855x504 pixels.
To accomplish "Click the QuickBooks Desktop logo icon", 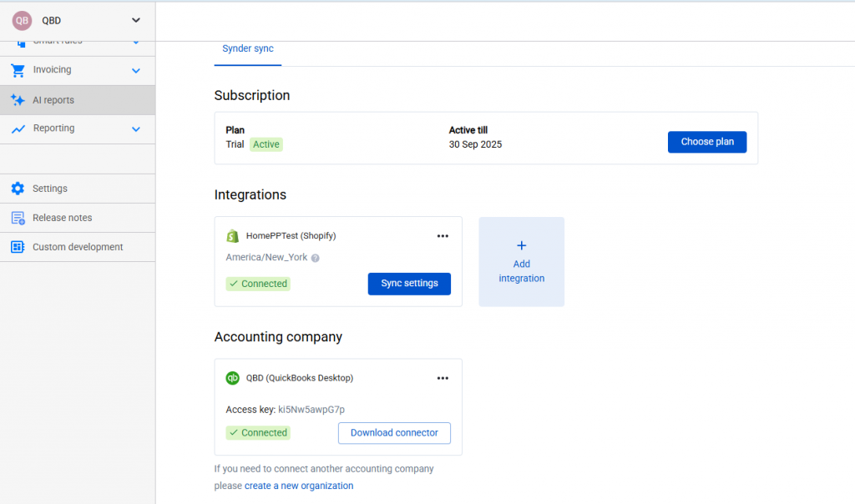I will (x=233, y=378).
